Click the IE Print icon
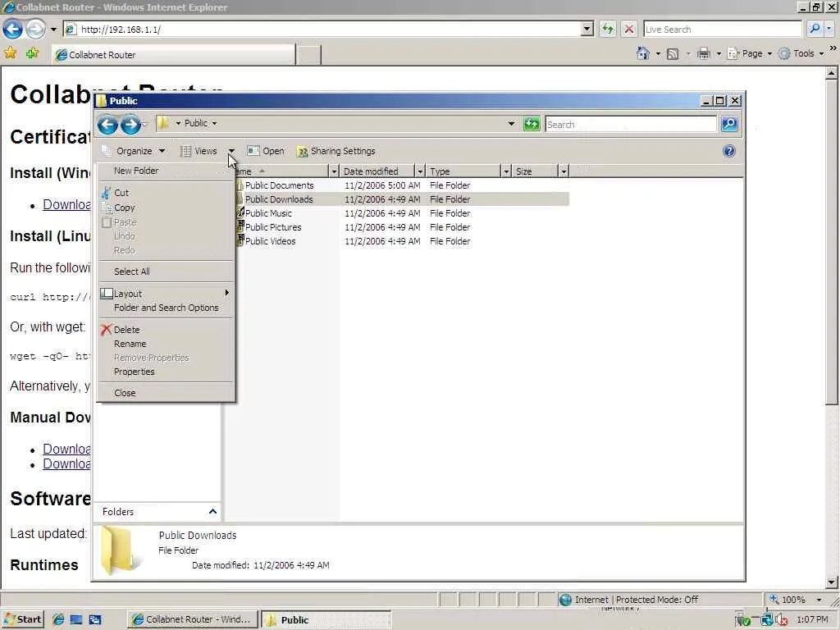 click(703, 53)
